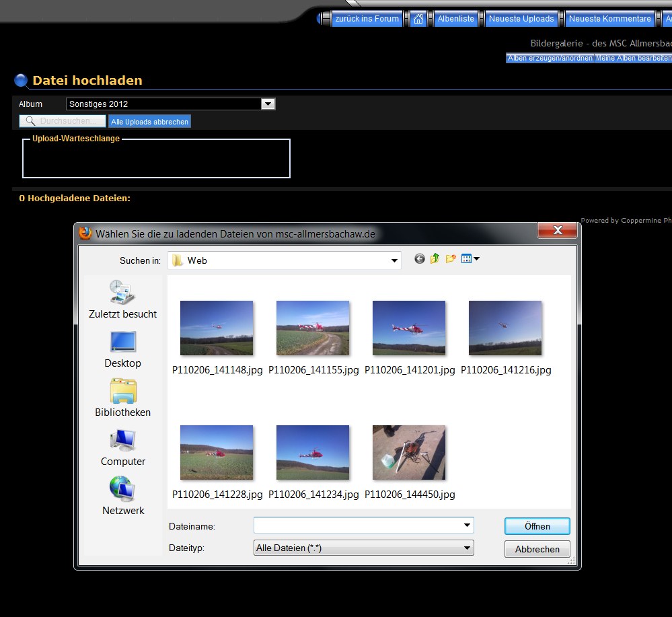Viewport: 672px width, 617px height.
Task: Click the Abbrechen button
Action: (x=537, y=549)
